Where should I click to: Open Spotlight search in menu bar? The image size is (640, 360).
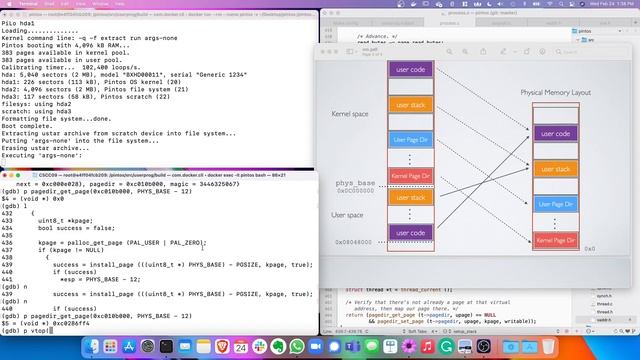(x=561, y=4)
